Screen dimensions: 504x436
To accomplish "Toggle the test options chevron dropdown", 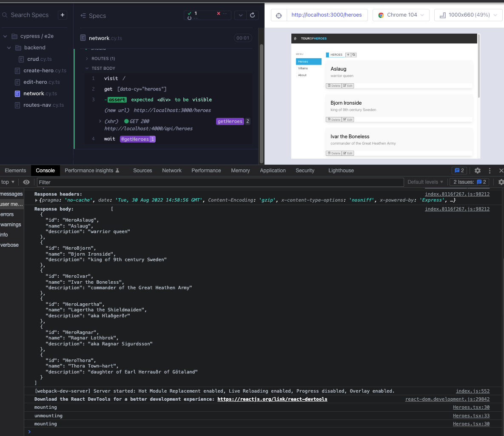I will 240,15.
